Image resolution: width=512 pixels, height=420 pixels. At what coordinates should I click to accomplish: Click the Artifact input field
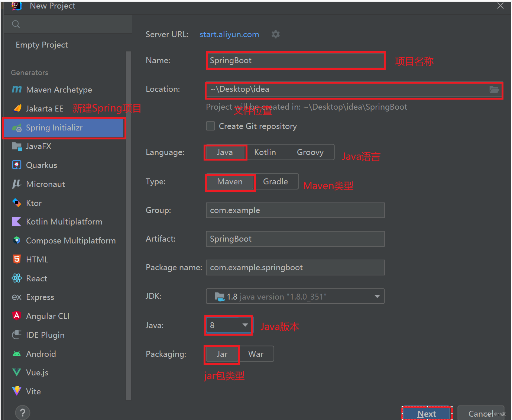point(295,239)
